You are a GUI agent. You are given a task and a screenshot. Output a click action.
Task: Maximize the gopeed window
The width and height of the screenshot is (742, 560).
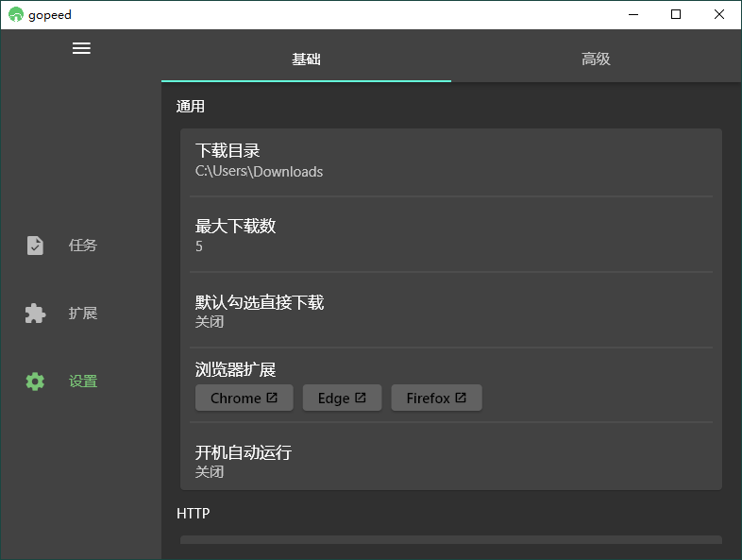[676, 14]
